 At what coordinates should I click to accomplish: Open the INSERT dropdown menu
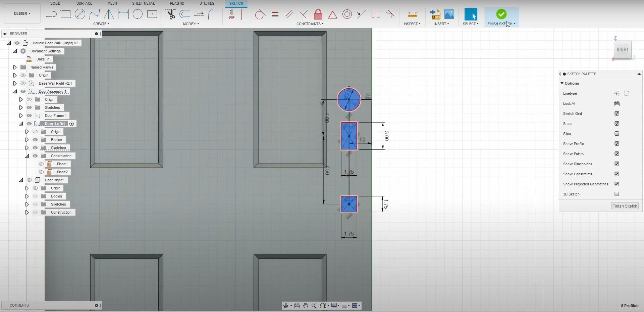442,24
